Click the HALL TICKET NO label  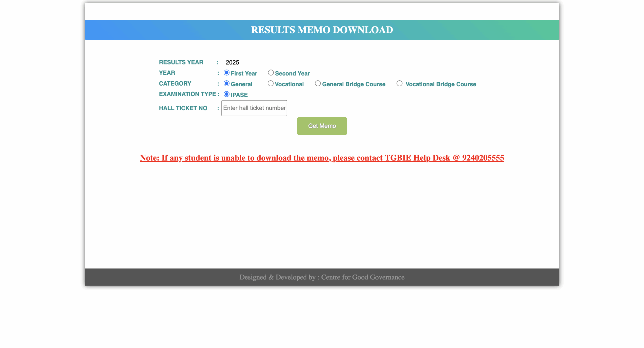tap(183, 108)
